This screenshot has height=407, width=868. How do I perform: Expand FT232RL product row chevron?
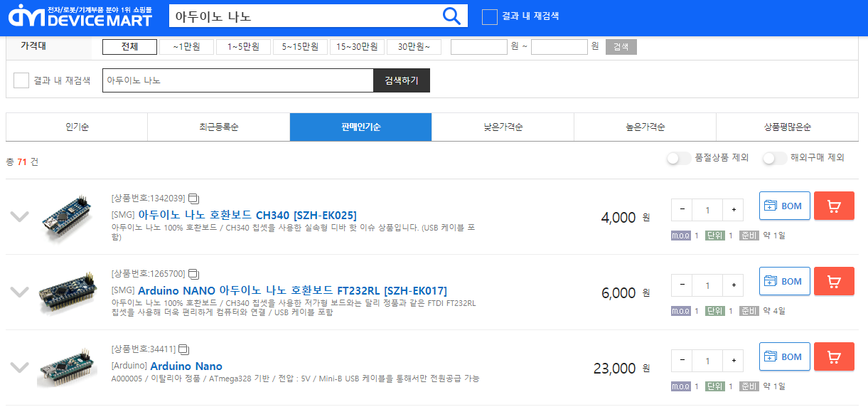19,292
